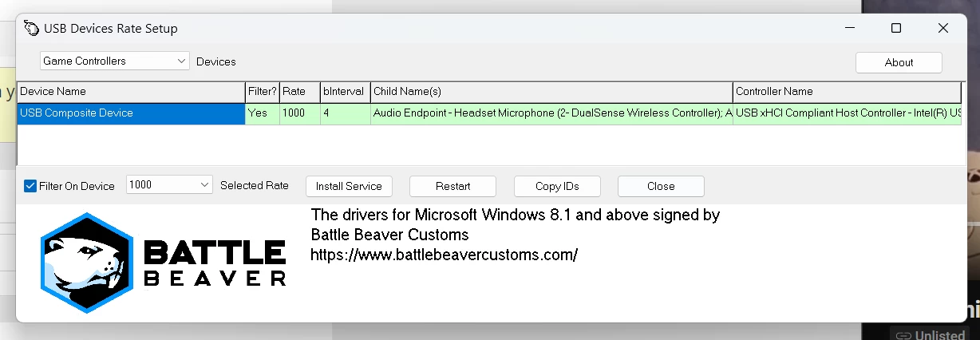Click the Audio Endpoint Headset Microphone cell
The width and height of the screenshot is (980, 340).
click(x=551, y=113)
